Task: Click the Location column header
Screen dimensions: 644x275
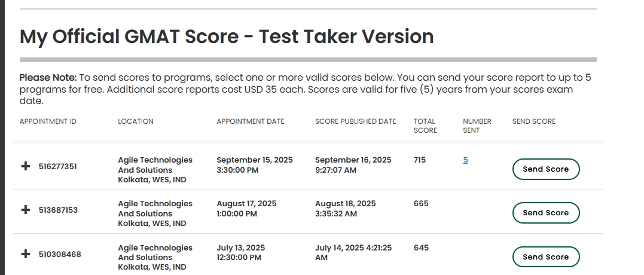Action: click(x=136, y=121)
